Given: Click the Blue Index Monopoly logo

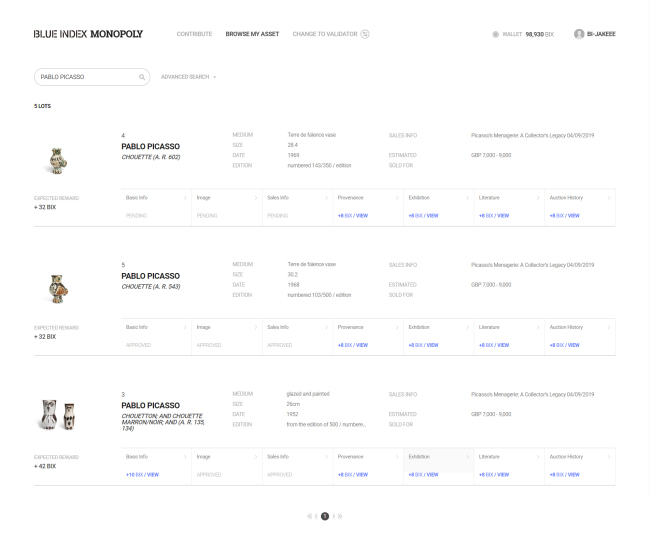Looking at the screenshot, I should (x=88, y=34).
